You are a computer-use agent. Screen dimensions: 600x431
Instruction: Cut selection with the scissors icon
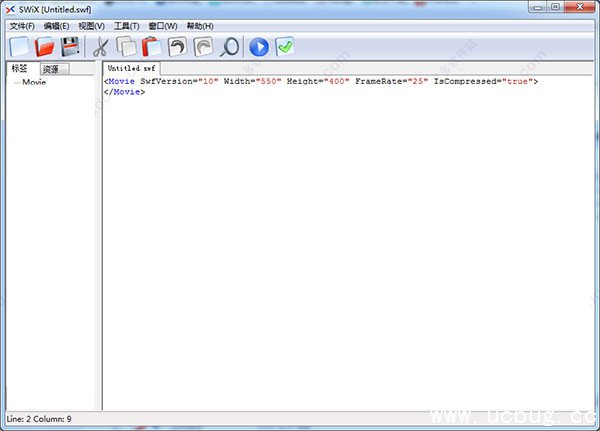tap(100, 46)
